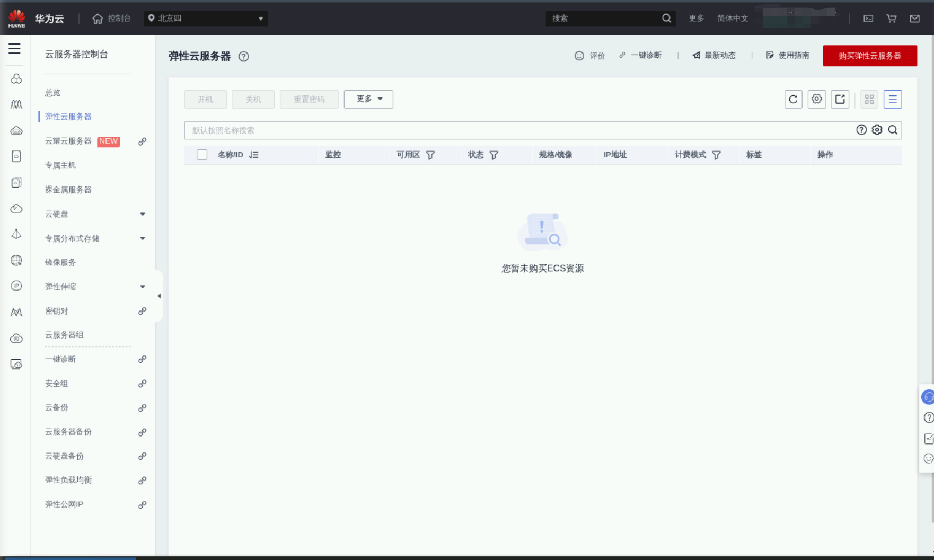The height and width of the screenshot is (560, 934).
Task: Click the IP circle icon in the left rail
Action: click(16, 286)
